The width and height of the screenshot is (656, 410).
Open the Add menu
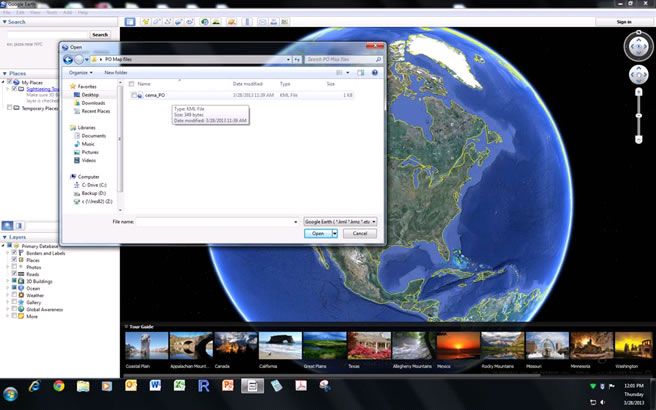coord(68,13)
